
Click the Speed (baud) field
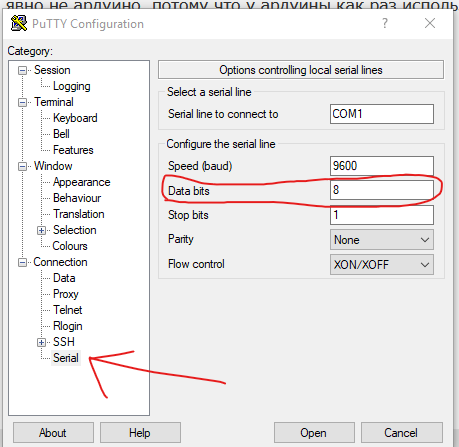[x=382, y=166]
